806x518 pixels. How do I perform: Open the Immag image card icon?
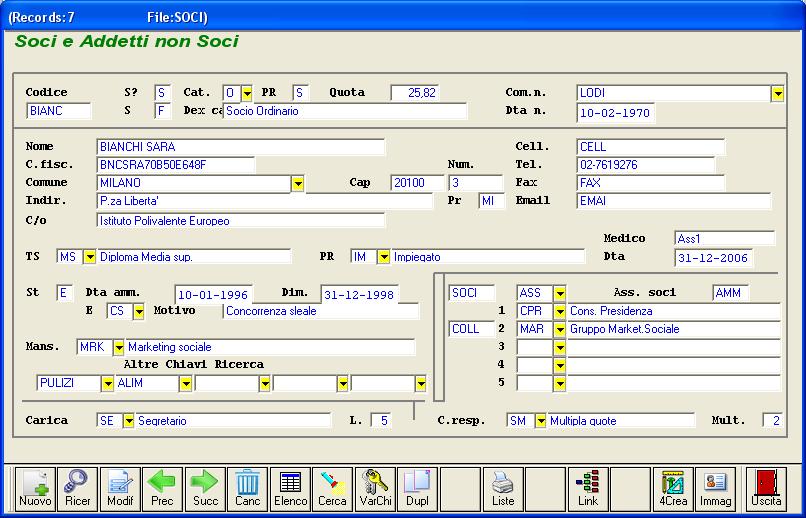716,489
